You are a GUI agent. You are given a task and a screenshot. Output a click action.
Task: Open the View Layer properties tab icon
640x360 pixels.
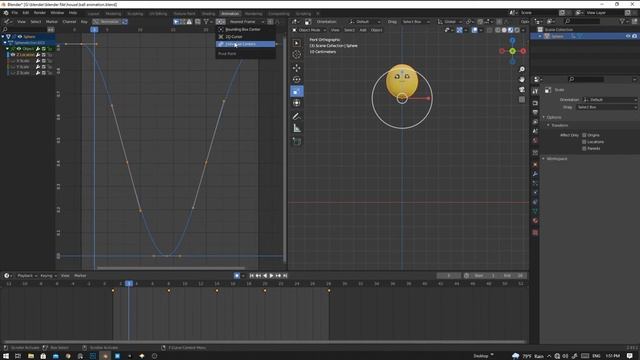(535, 122)
